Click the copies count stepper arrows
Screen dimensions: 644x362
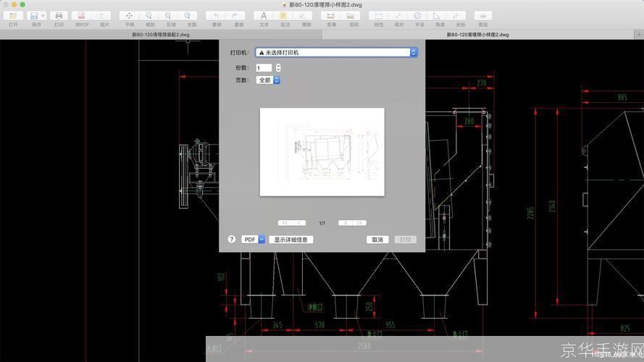tap(278, 68)
